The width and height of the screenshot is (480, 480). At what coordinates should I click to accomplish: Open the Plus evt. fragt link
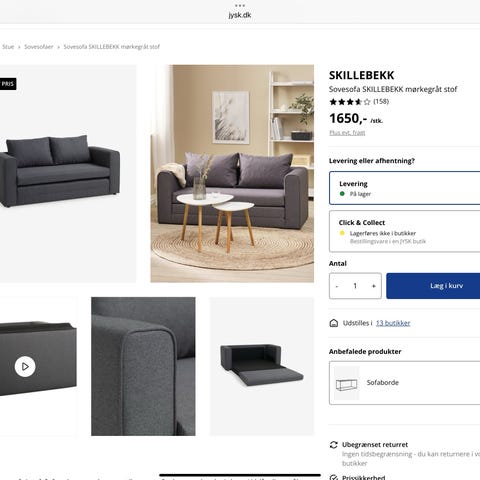(x=347, y=133)
